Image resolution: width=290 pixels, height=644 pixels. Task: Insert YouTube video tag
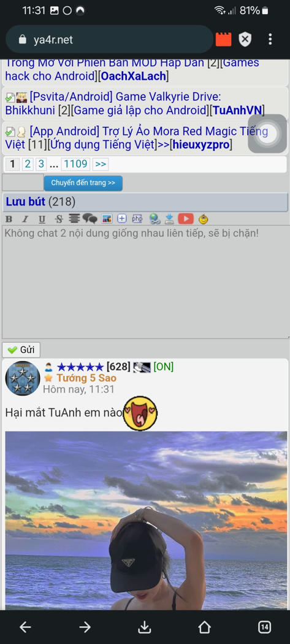point(186,219)
